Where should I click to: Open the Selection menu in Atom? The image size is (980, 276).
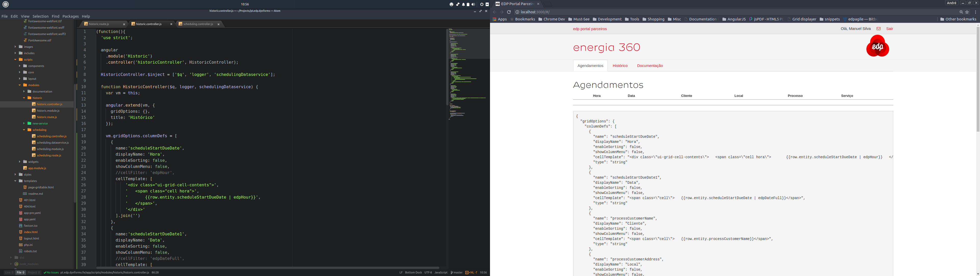click(x=40, y=16)
